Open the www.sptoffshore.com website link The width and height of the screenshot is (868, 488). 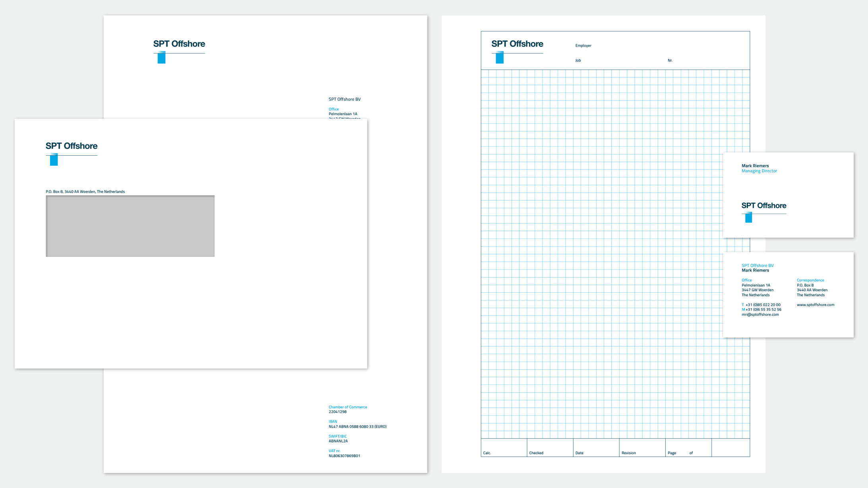tap(815, 305)
